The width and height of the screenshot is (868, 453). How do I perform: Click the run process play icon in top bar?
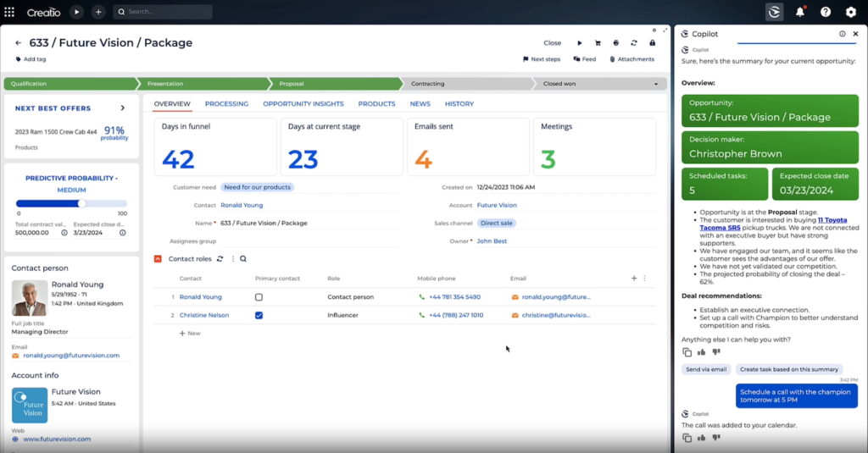pos(76,12)
